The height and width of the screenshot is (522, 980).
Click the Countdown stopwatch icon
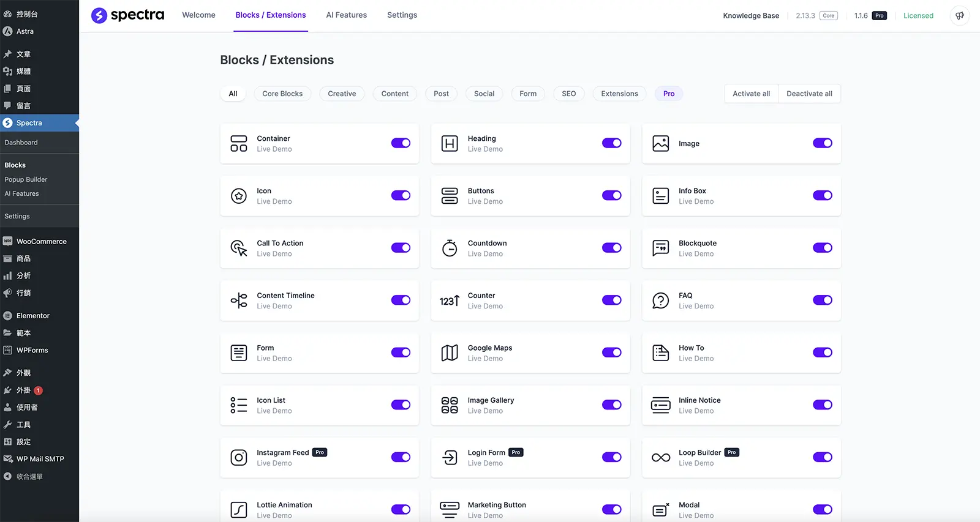pos(450,248)
